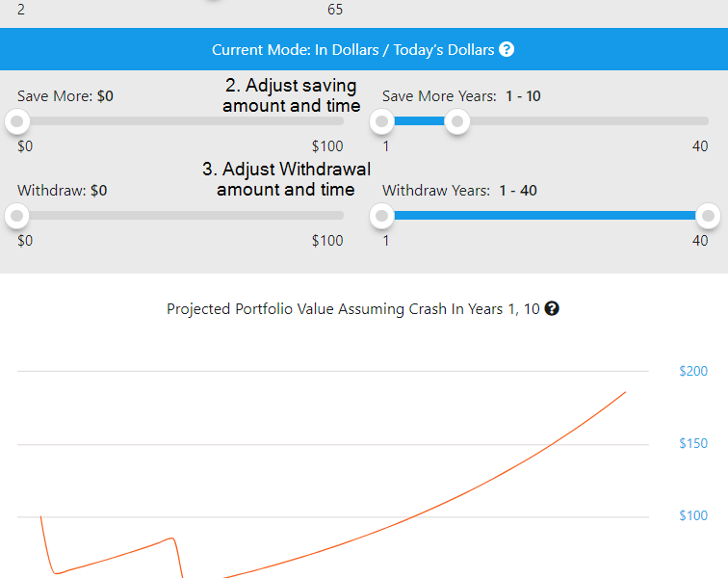The height and width of the screenshot is (578, 728).
Task: Click the Projected Portfolio Value chart title
Action: click(352, 309)
